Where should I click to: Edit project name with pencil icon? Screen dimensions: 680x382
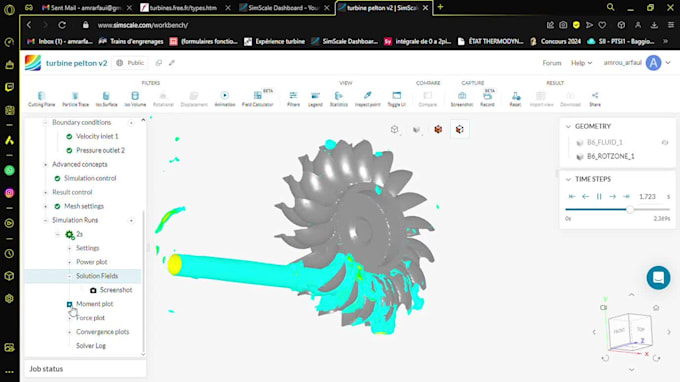[x=172, y=63]
